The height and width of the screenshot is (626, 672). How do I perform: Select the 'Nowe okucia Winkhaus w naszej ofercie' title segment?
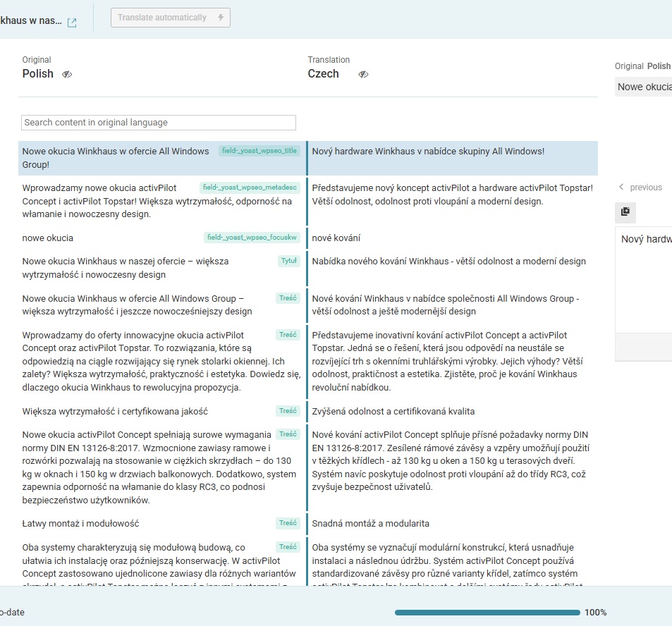tap(125, 268)
